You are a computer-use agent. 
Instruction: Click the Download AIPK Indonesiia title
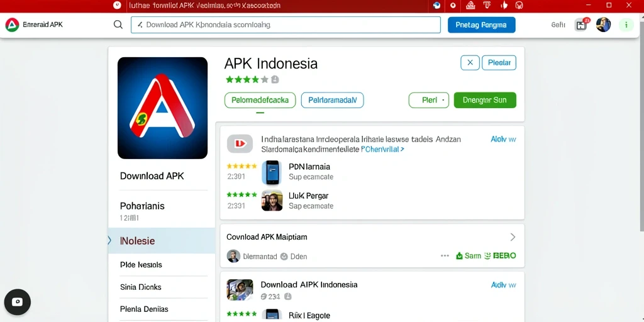click(x=309, y=285)
